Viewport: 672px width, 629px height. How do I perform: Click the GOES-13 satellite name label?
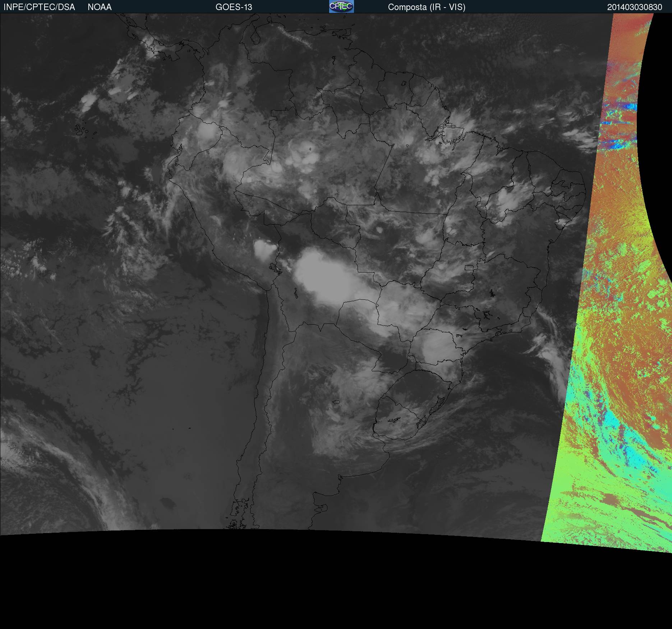click(234, 7)
